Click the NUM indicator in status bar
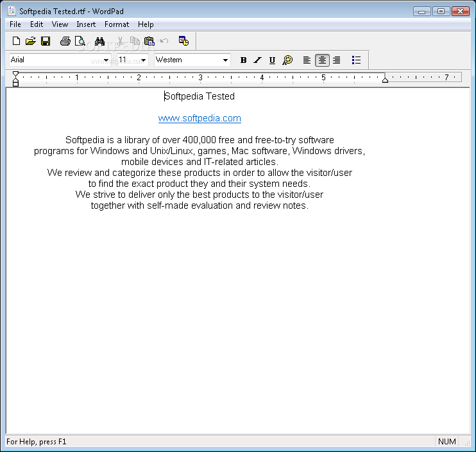This screenshot has width=476, height=452. coord(447,441)
